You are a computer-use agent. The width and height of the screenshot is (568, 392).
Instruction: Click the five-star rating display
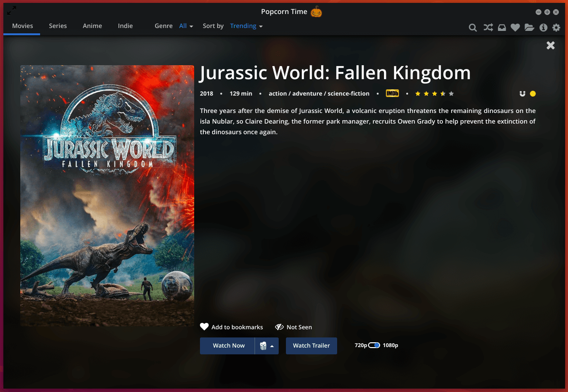coord(434,94)
